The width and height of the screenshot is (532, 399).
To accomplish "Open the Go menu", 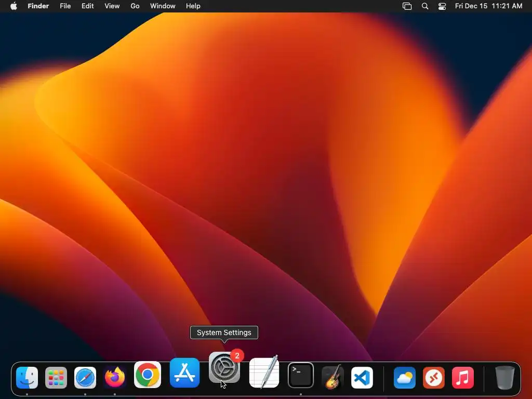I will [135, 6].
